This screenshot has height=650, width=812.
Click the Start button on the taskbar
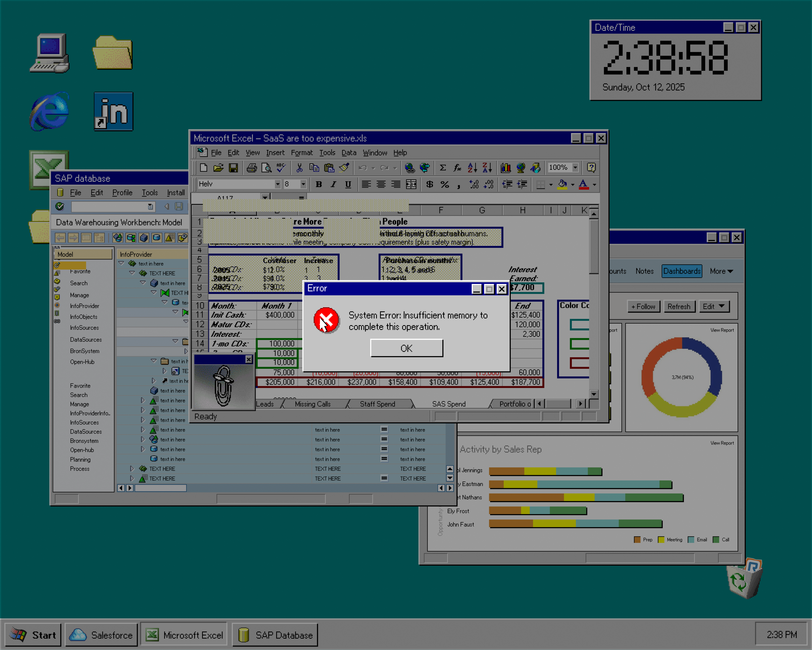click(x=33, y=635)
